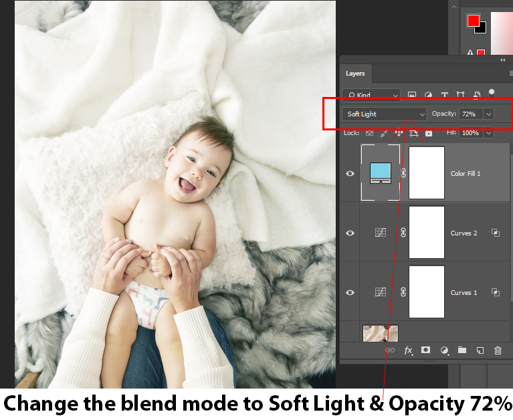Filter layers by pixel layer icon
Image resolution: width=513 pixels, height=420 pixels.
pos(411,95)
